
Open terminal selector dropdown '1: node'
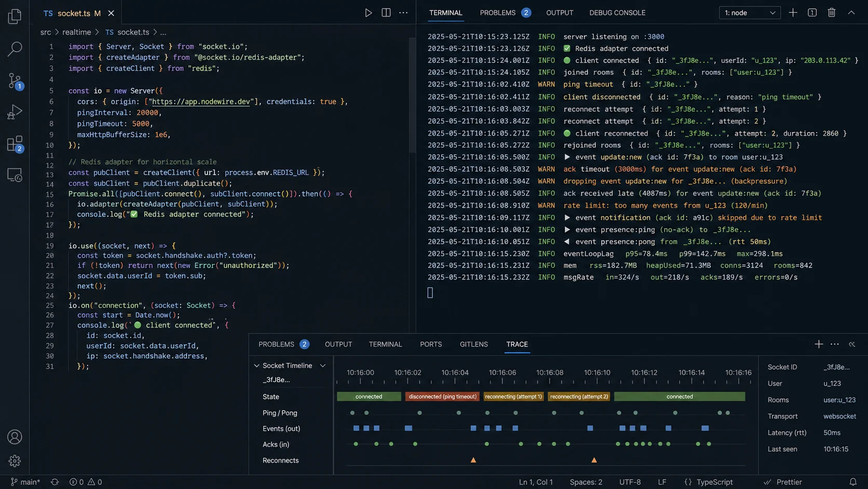tap(750, 12)
